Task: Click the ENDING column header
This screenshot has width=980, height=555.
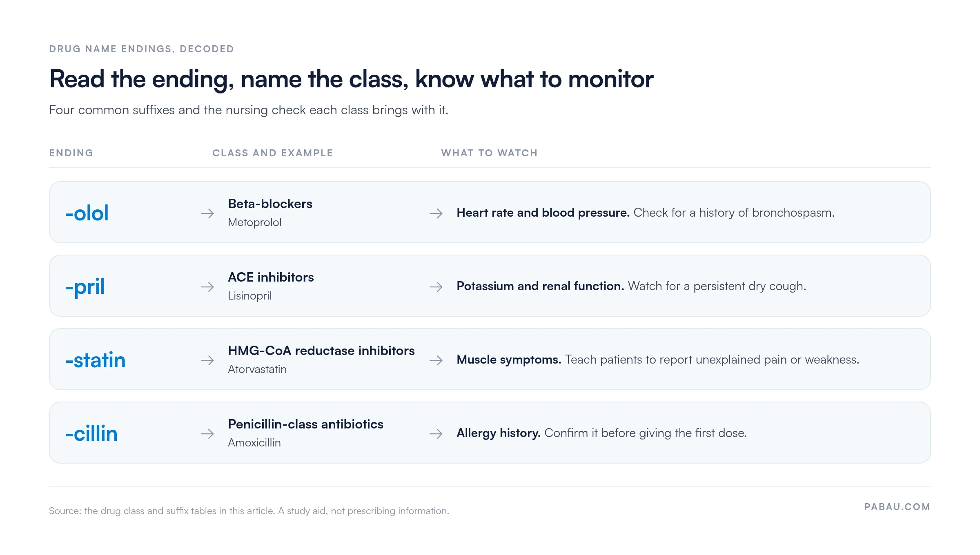Action: tap(71, 153)
